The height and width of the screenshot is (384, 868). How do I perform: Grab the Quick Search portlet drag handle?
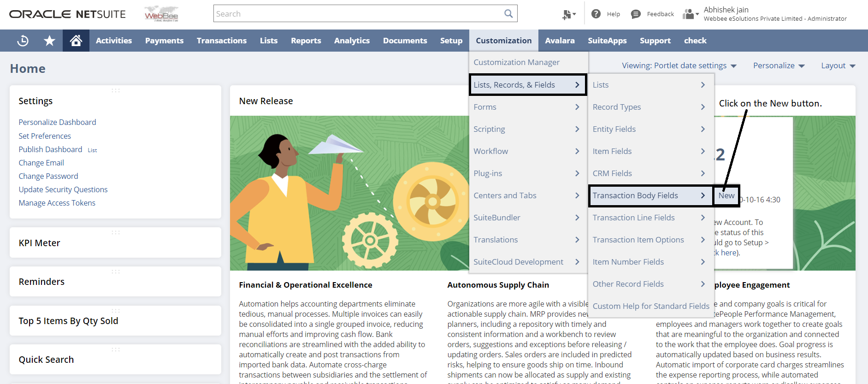pos(116,349)
